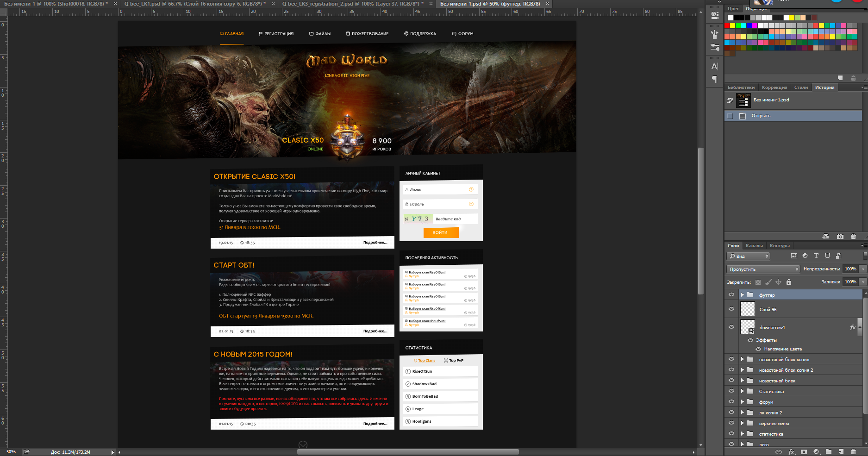868x456 pixels.
Task: Pick bright magenta swatch in first grid row
Action: (x=755, y=26)
